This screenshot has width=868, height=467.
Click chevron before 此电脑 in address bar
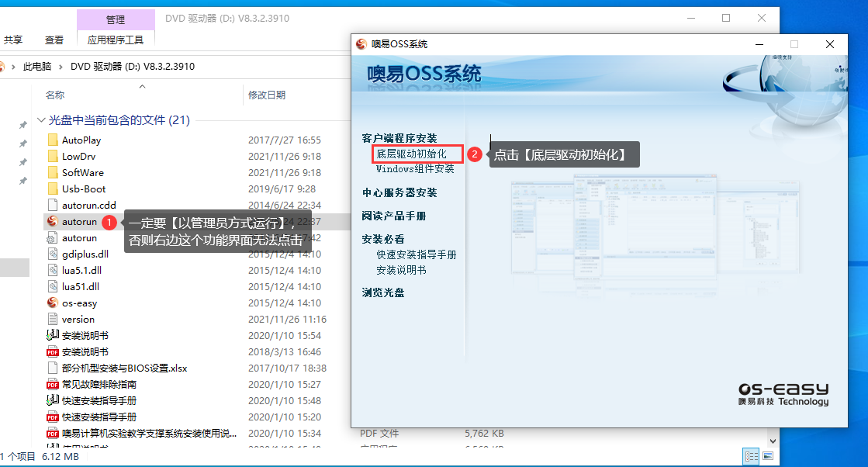coord(15,67)
